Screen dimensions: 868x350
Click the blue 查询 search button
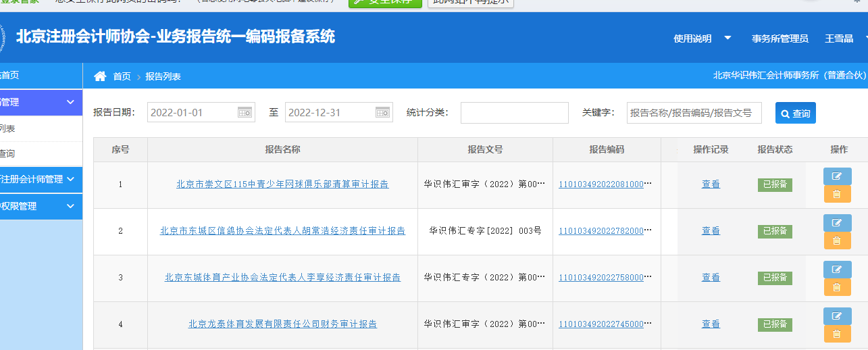pyautogui.click(x=795, y=114)
